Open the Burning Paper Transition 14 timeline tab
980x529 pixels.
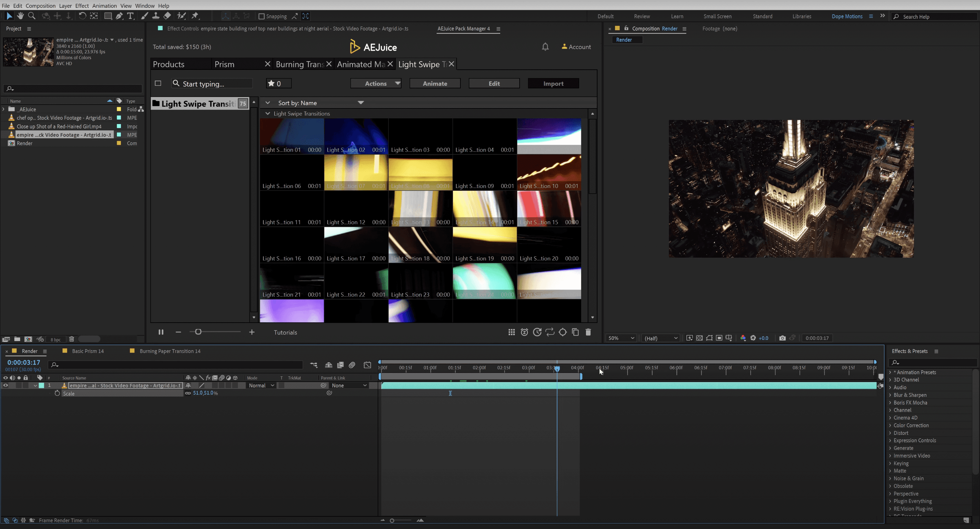pyautogui.click(x=170, y=351)
